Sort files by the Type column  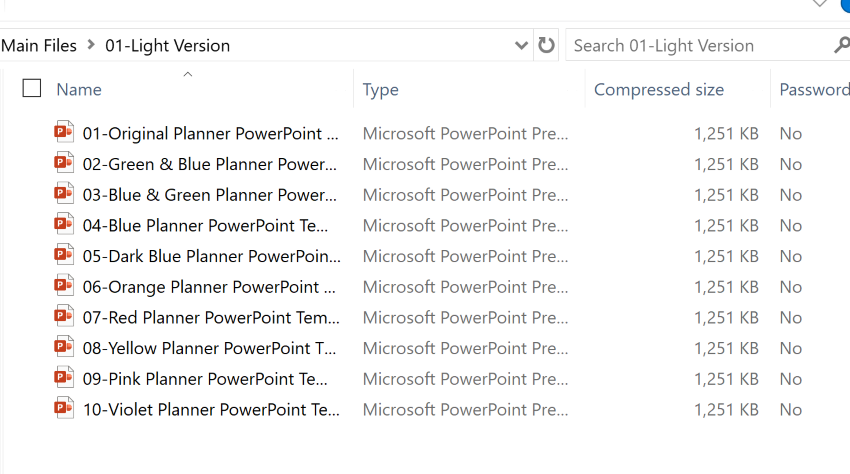click(380, 90)
